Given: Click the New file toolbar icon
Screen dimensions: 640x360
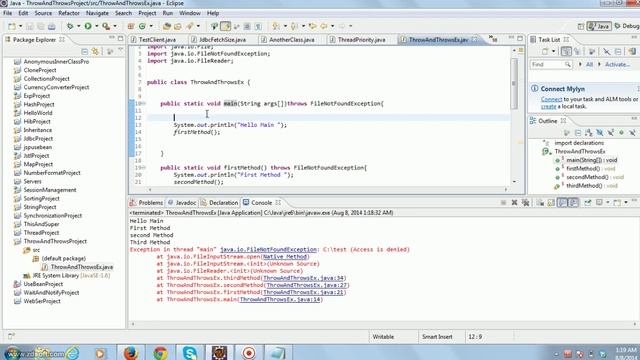Looking at the screenshot, I should [x=12, y=26].
